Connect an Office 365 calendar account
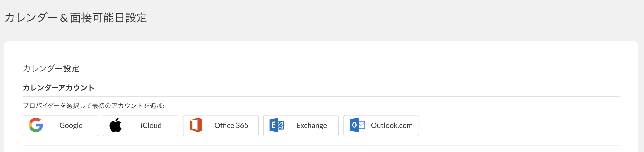 tap(221, 125)
